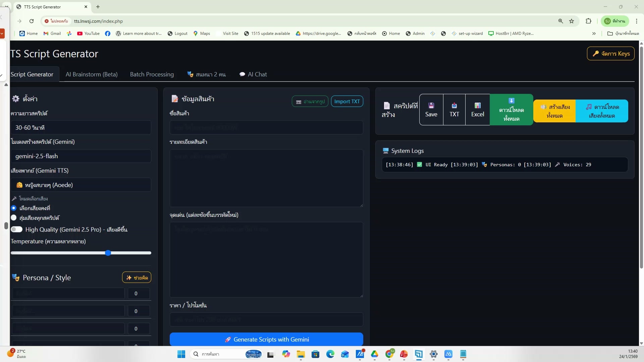
Task: Open จัดการ Keys manager
Action: point(610,53)
